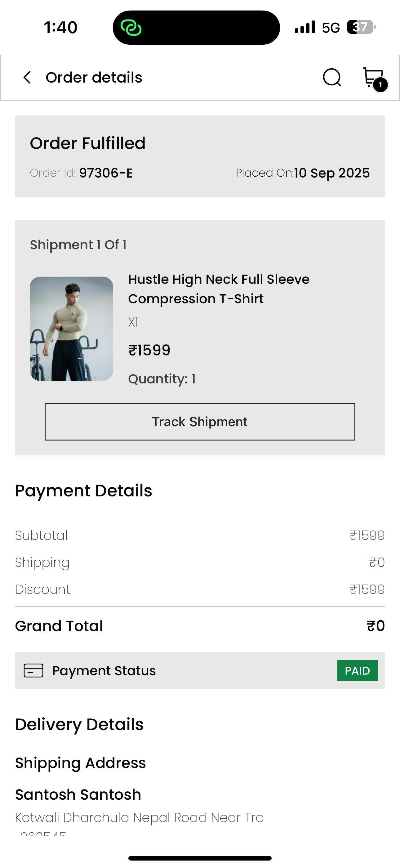Tap the green PAID status badge
Image resolution: width=400 pixels, height=868 pixels.
(357, 671)
